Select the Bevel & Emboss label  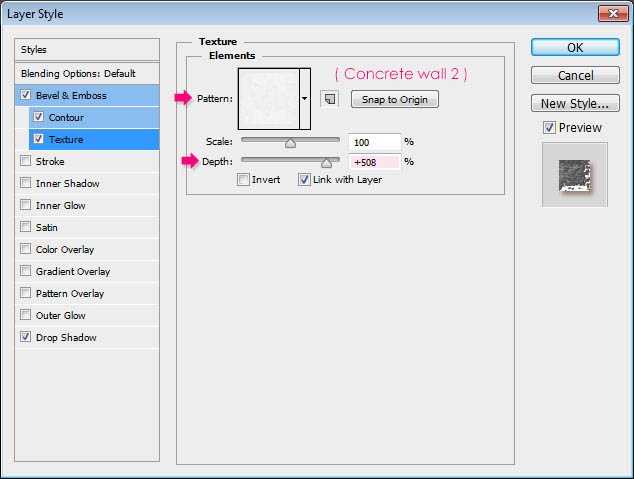pos(71,96)
